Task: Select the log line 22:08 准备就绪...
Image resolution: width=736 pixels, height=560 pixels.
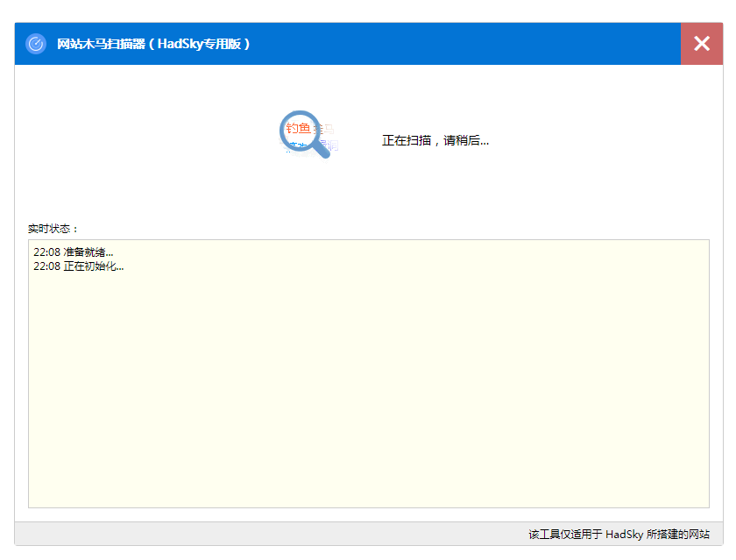Action: pyautogui.click(x=74, y=252)
